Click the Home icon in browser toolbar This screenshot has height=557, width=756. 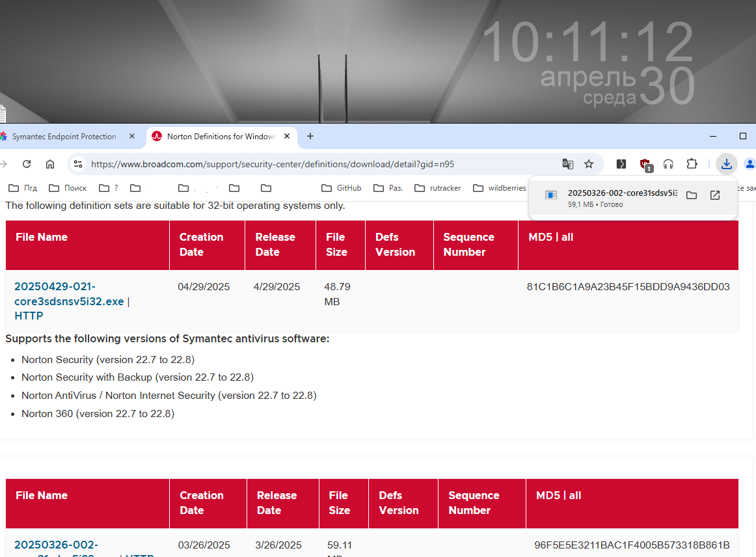pos(50,164)
